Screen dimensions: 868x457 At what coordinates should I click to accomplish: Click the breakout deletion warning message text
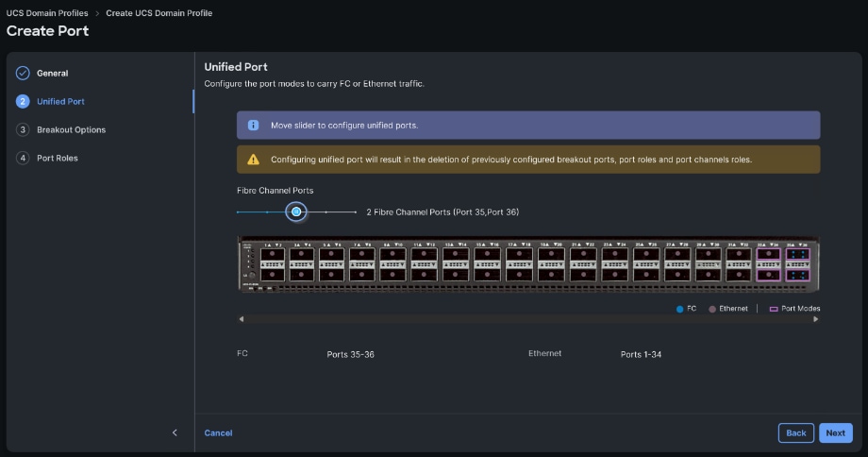coord(511,160)
